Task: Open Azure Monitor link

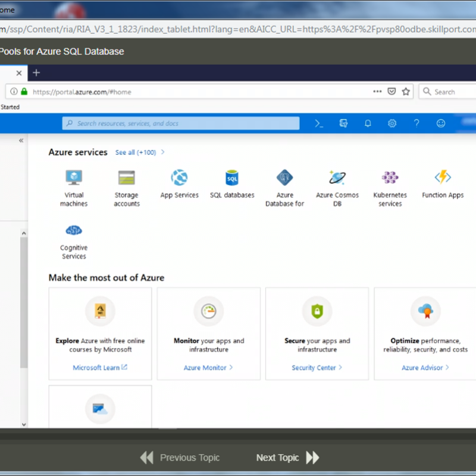Action: (x=208, y=368)
